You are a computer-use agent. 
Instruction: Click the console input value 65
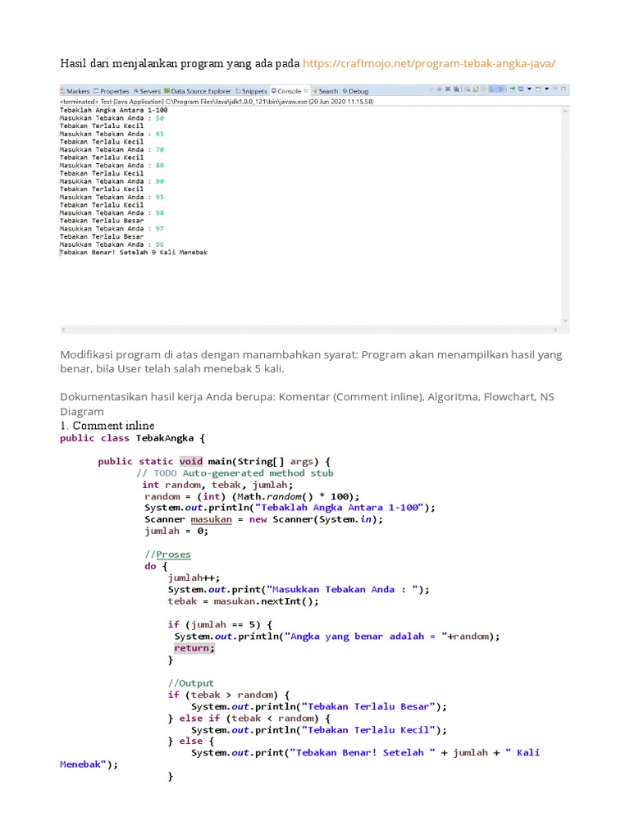tap(160, 134)
